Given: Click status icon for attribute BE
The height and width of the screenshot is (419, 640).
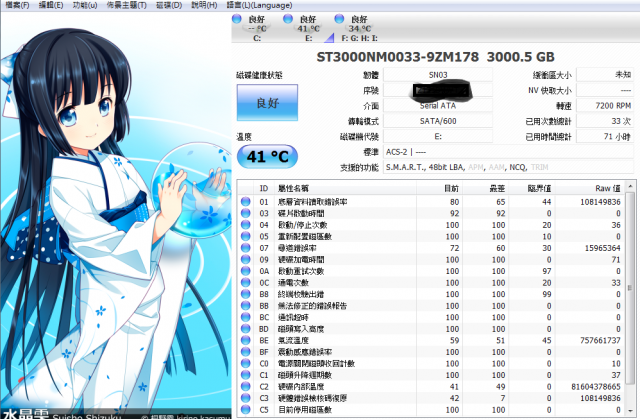Looking at the screenshot, I should (245, 340).
